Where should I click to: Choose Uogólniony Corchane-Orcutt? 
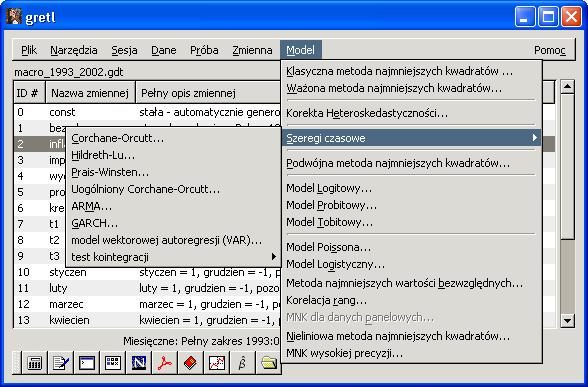pyautogui.click(x=173, y=189)
